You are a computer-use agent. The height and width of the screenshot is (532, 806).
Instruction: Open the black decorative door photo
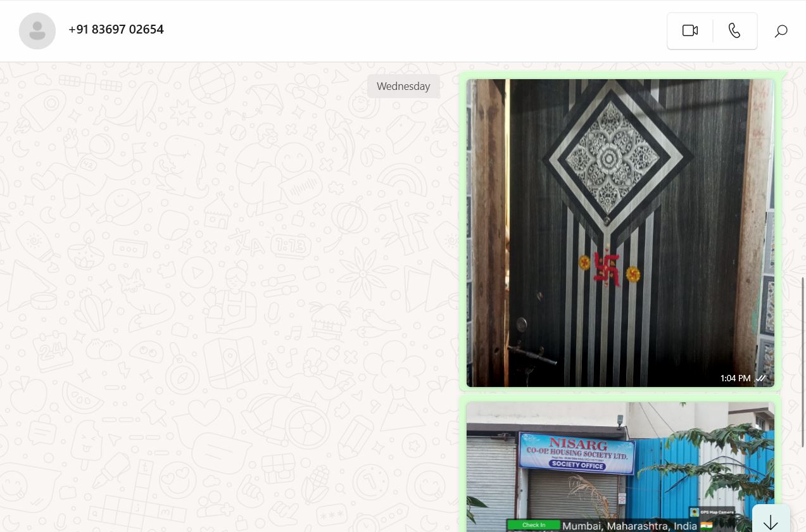point(620,232)
